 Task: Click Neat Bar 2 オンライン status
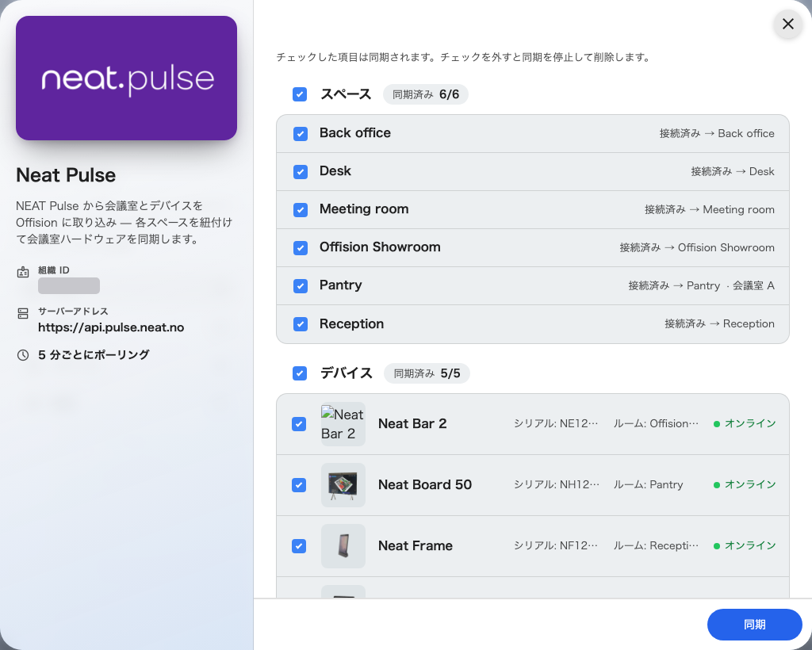tap(745, 424)
